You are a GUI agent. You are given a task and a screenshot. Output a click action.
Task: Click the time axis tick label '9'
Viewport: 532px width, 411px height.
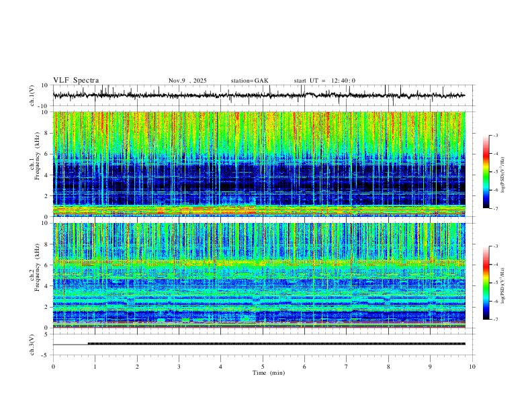tap(430, 367)
